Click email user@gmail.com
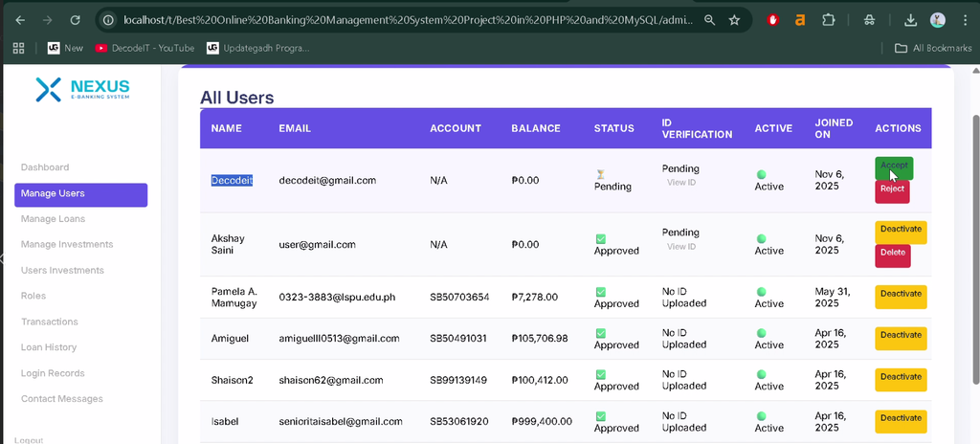 [x=317, y=245]
